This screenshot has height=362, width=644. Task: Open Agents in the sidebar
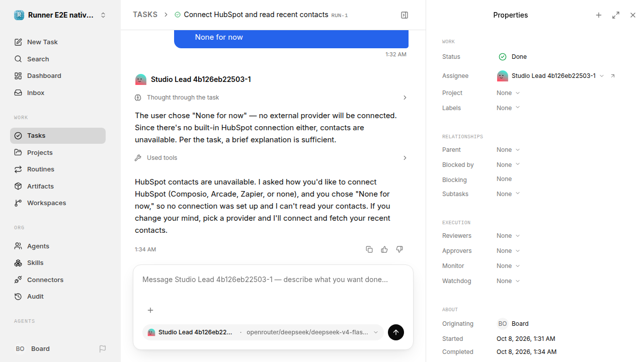[58, 246]
